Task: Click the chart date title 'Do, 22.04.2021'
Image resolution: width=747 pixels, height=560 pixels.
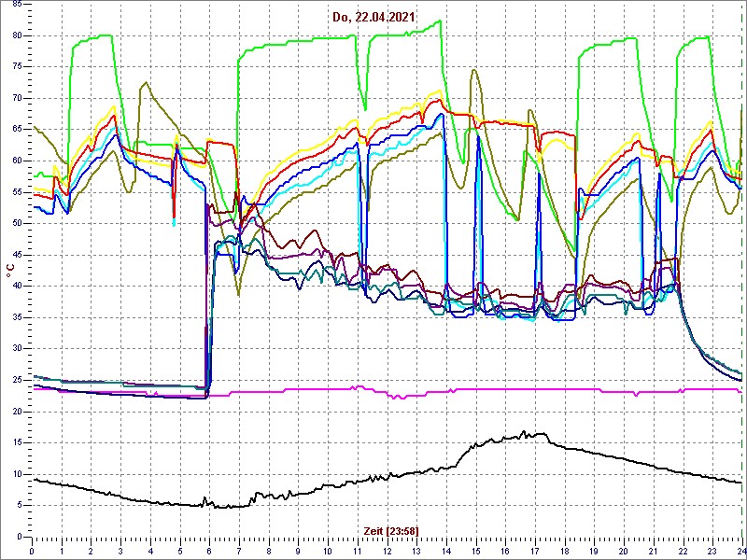Action: [x=373, y=17]
